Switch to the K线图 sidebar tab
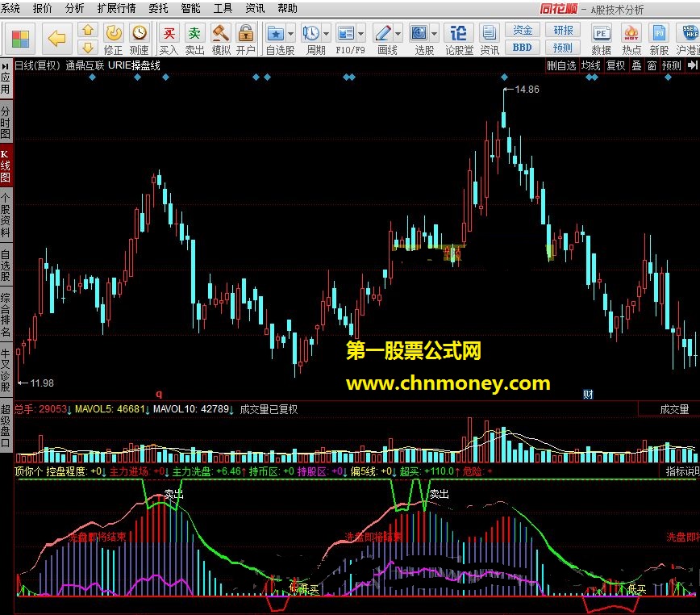The height and width of the screenshot is (615, 700). tap(6, 165)
